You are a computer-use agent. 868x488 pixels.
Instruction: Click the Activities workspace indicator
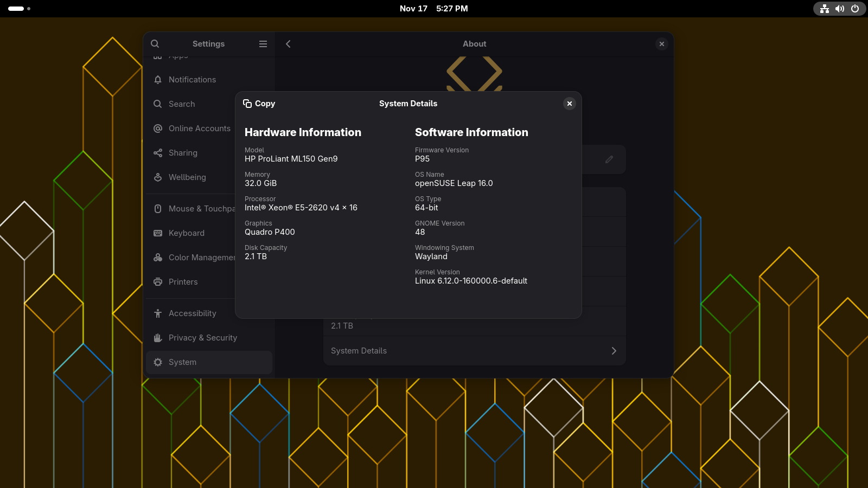click(19, 9)
